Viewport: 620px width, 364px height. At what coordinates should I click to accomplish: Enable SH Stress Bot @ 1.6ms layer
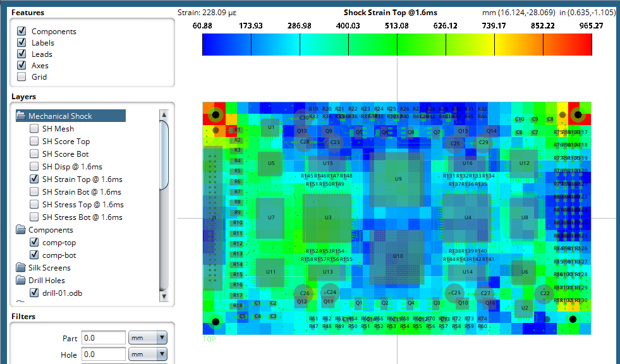(34, 217)
